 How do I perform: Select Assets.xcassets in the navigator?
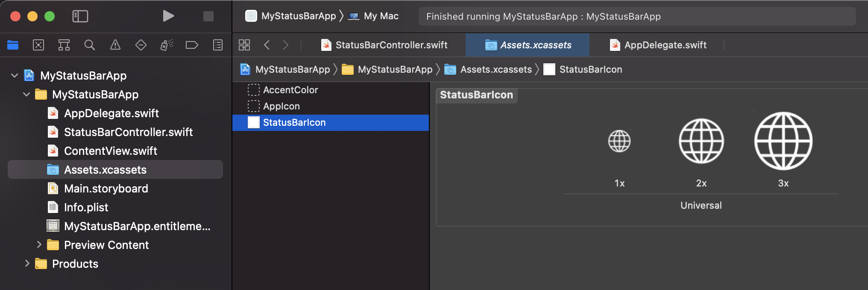(115, 170)
